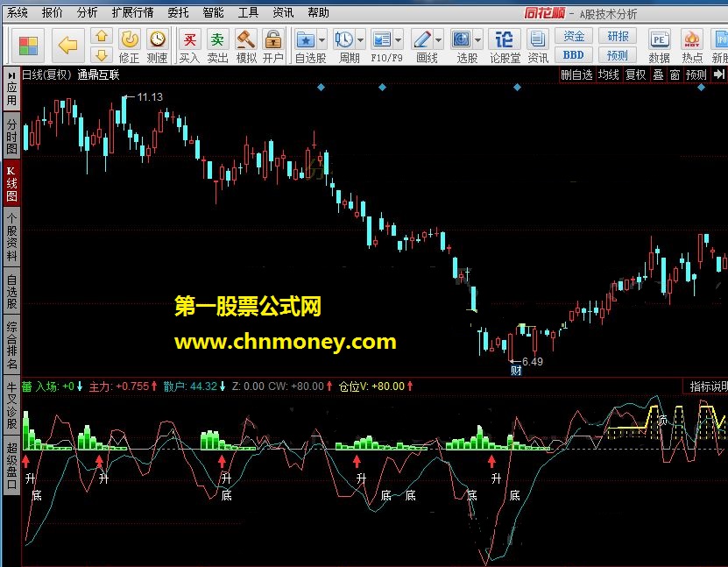Toggle the 叠 overlay option
728x567 pixels.
click(x=659, y=74)
